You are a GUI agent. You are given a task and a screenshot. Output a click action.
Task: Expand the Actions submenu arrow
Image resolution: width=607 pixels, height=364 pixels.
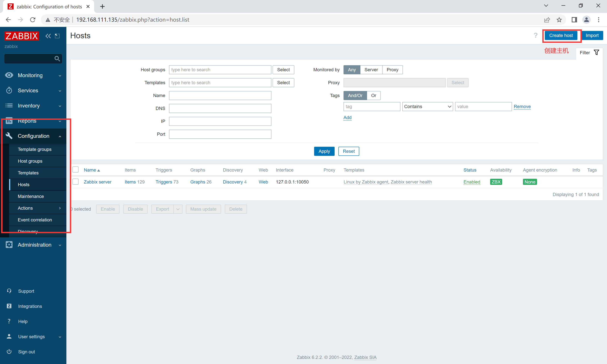(x=60, y=208)
